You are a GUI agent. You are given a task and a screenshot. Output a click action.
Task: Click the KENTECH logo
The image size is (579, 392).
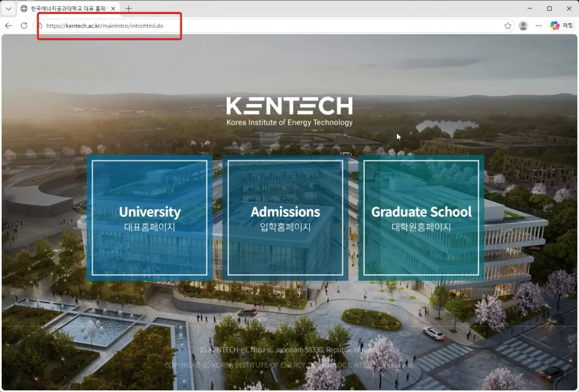point(289,111)
